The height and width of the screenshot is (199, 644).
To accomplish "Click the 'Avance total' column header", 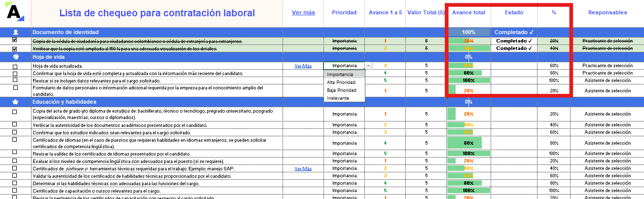I will (x=468, y=13).
